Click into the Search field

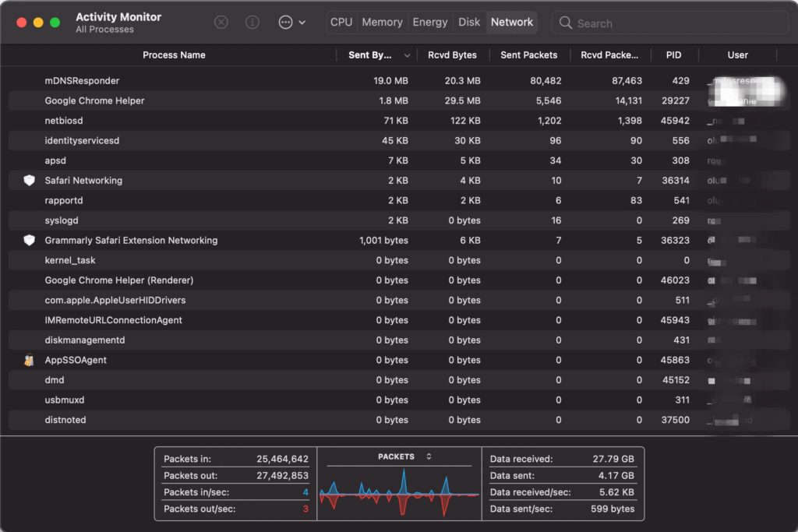pos(669,23)
